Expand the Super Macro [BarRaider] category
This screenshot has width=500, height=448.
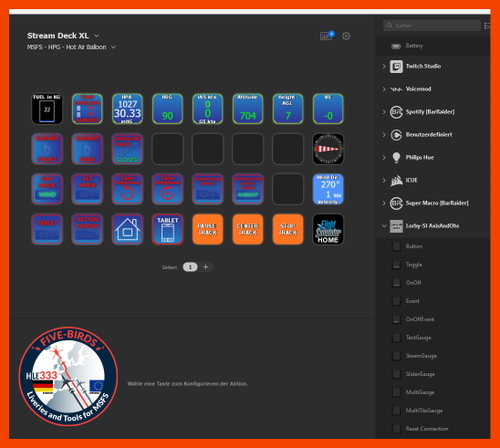384,203
